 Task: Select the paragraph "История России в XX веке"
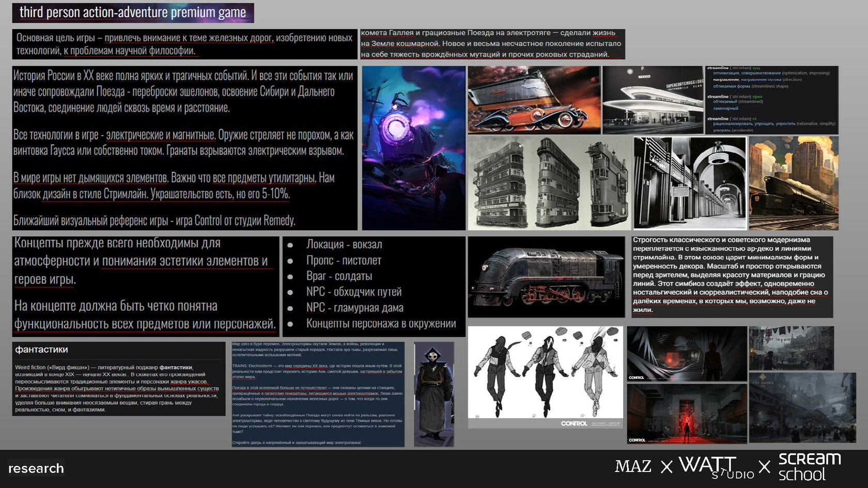(183, 91)
